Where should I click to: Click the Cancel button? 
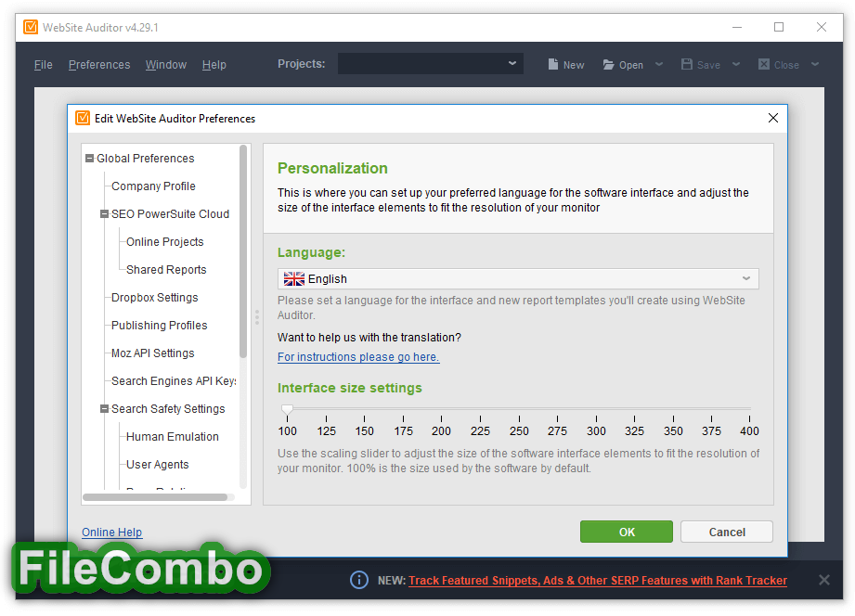(727, 532)
